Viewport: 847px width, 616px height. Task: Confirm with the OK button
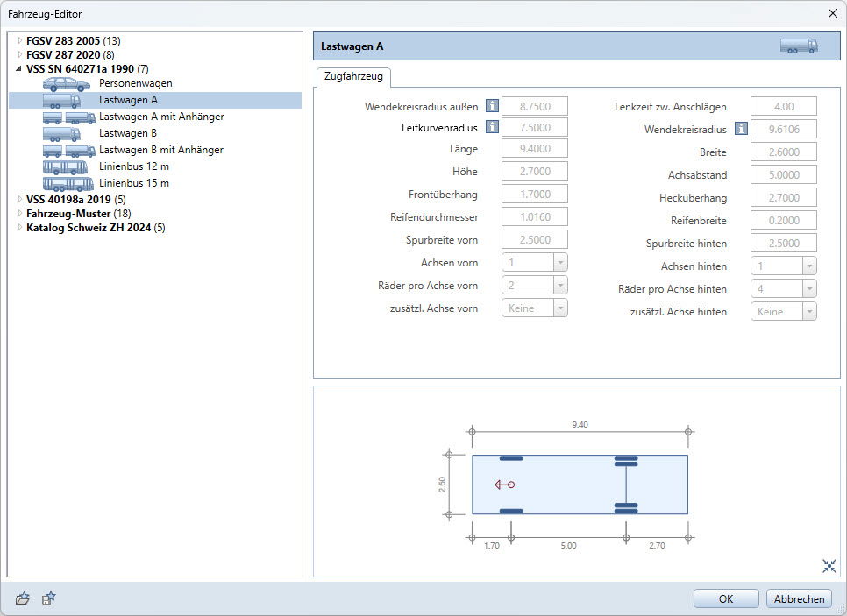coord(725,599)
